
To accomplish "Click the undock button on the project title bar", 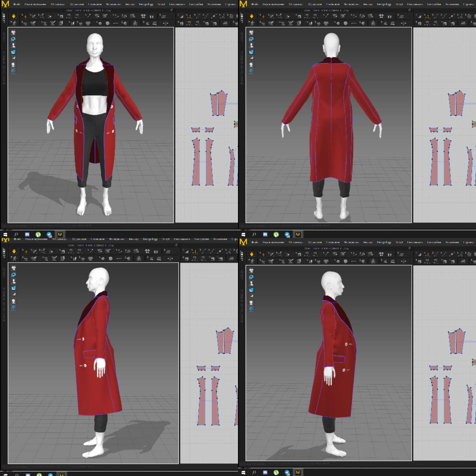I will click(x=171, y=10).
